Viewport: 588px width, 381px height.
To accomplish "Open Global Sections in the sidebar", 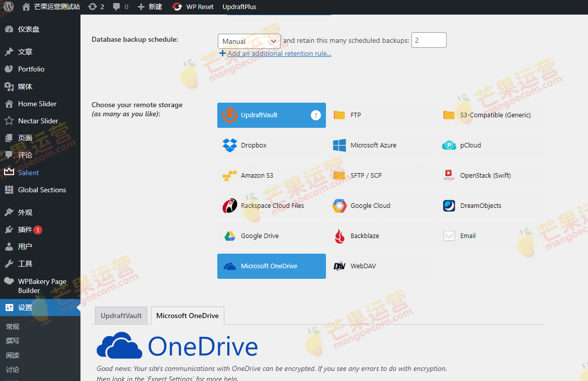I will click(40, 190).
